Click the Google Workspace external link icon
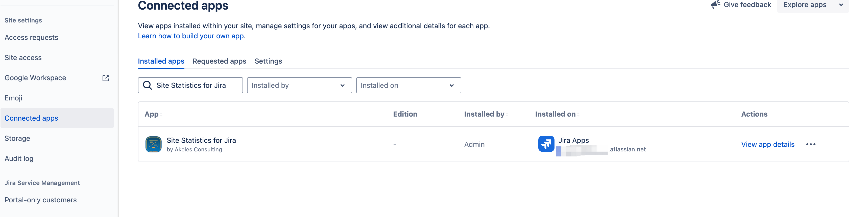The height and width of the screenshot is (217, 868). click(105, 78)
